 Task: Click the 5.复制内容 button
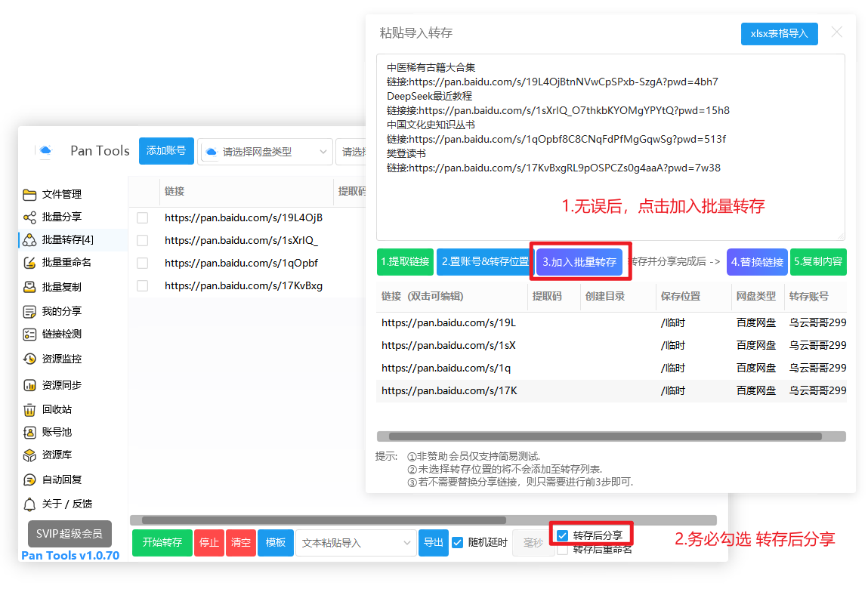pyautogui.click(x=818, y=262)
